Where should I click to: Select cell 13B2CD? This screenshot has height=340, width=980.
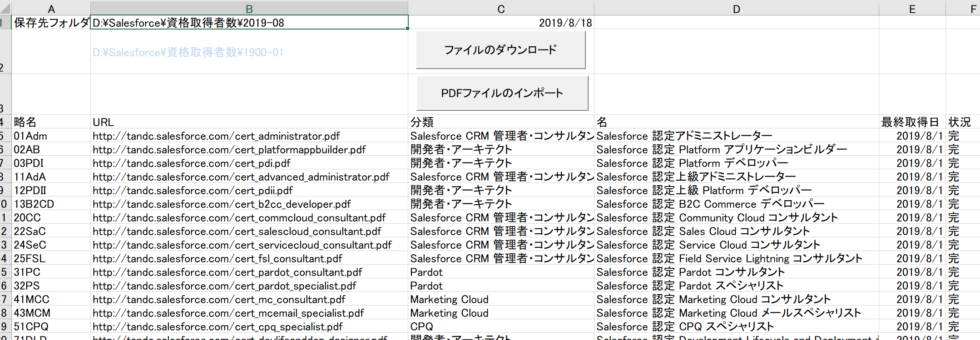(x=51, y=203)
